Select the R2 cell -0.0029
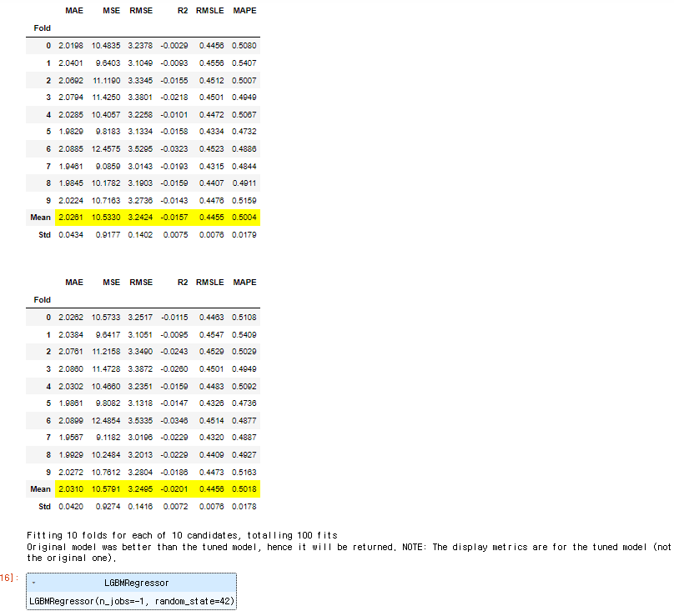The width and height of the screenshot is (674, 616). pos(174,46)
